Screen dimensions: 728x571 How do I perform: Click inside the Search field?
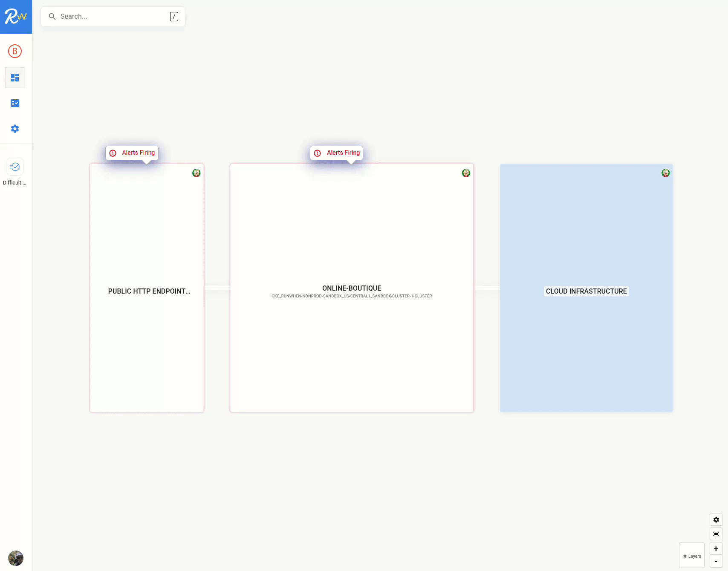[111, 17]
